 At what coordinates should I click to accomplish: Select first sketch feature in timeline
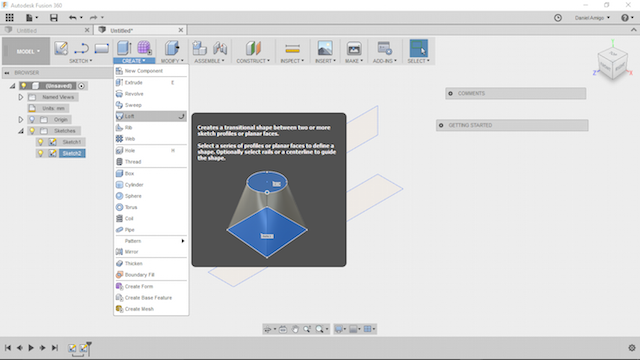(x=72, y=348)
